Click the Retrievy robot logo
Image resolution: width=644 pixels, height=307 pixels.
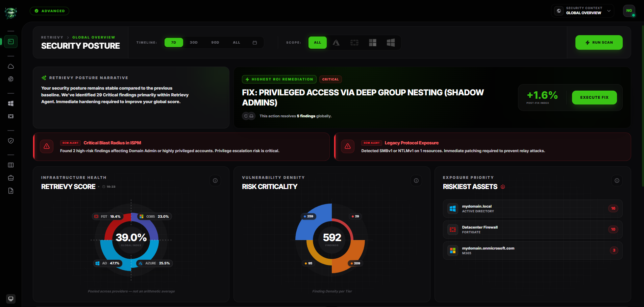point(11,13)
